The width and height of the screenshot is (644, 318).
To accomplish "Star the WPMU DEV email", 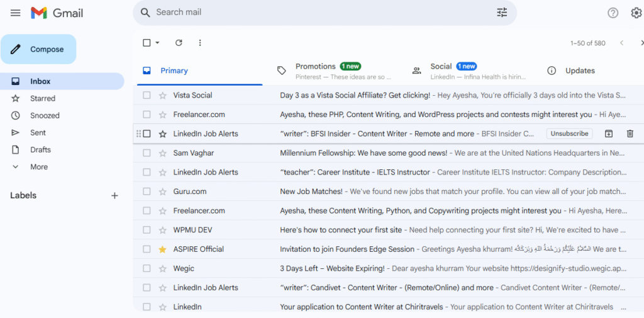I will pyautogui.click(x=163, y=230).
